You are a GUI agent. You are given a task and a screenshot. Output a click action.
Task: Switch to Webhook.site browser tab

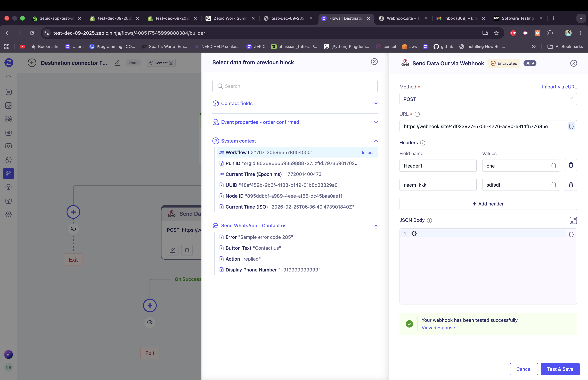[403, 18]
